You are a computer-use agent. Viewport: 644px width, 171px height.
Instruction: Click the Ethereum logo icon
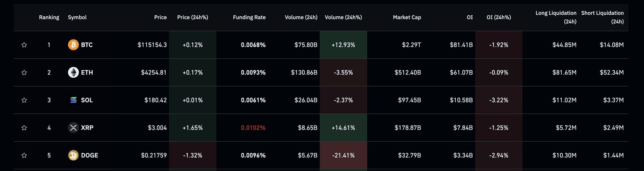[x=73, y=72]
